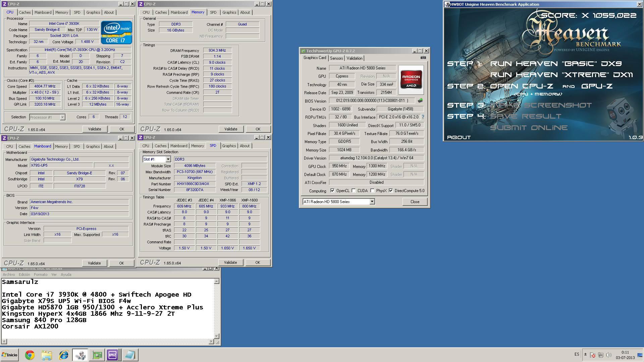The width and height of the screenshot is (644, 362).
Task: Click the GPU-Z screenshot camera icon
Action: (423, 58)
